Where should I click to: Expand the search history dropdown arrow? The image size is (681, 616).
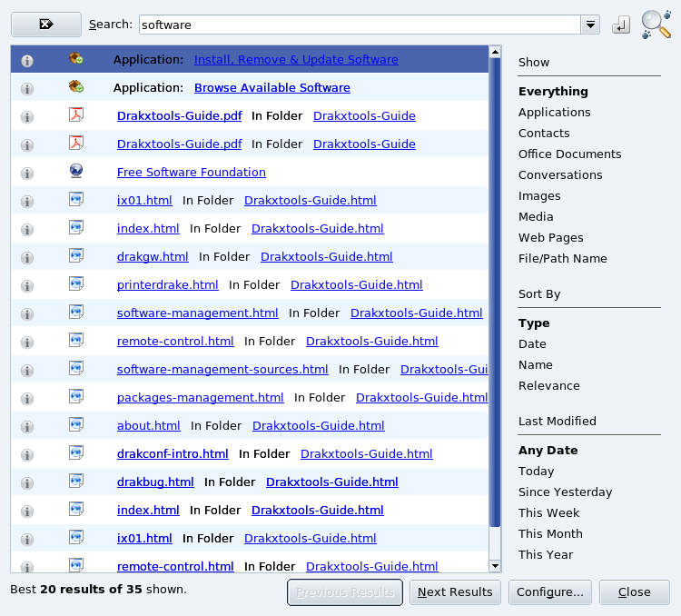click(590, 25)
